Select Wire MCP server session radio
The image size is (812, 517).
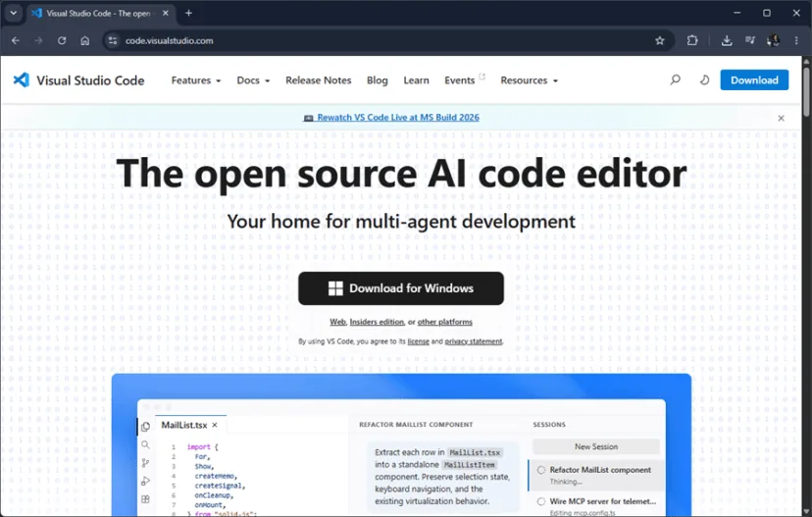click(x=541, y=501)
